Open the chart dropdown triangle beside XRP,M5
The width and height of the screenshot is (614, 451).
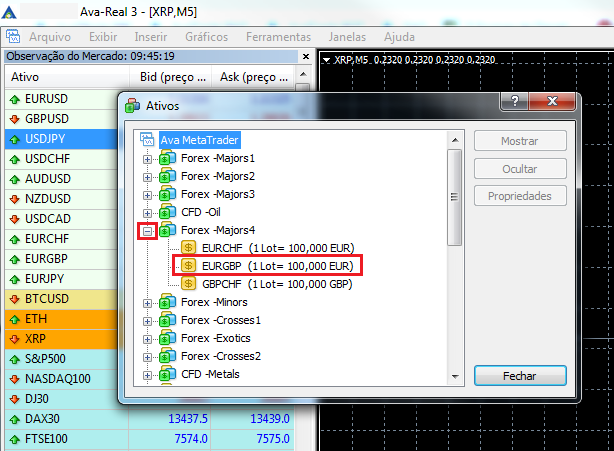tap(326, 61)
